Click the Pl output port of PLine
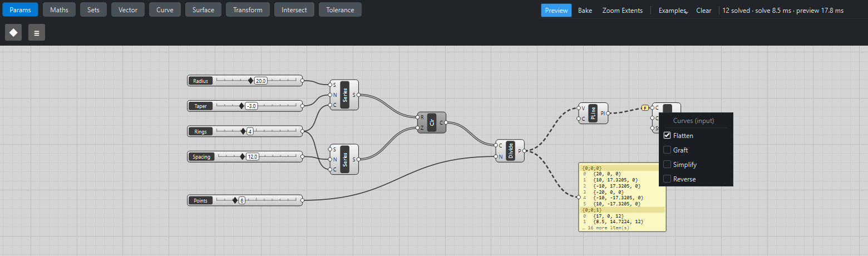This screenshot has width=868, height=256. coord(608,113)
